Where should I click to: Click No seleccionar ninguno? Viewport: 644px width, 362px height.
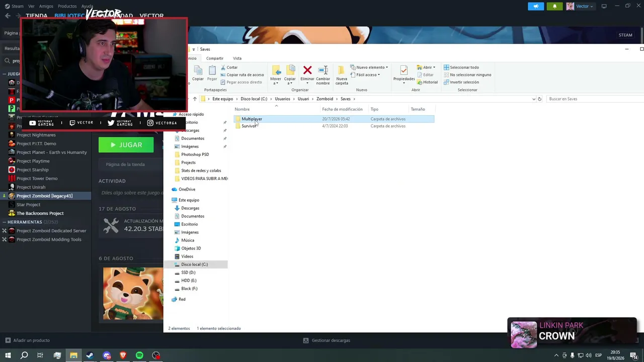coord(467,75)
